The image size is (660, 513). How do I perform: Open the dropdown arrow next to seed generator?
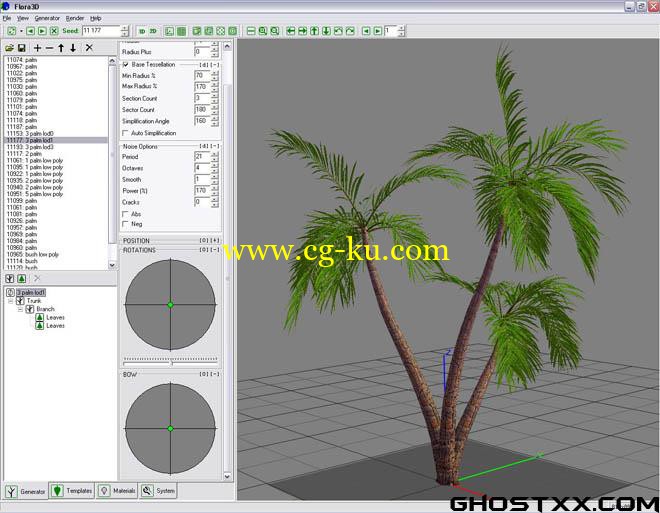(21, 31)
